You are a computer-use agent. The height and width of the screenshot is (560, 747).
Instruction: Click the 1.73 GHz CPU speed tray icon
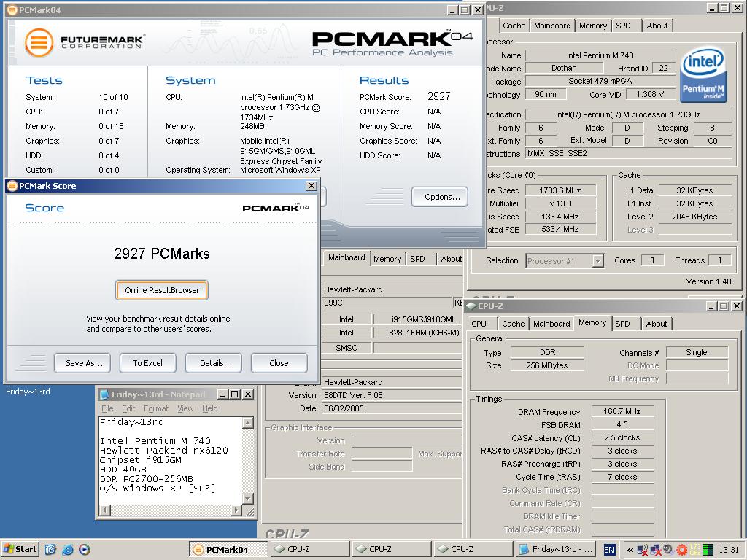(x=695, y=550)
